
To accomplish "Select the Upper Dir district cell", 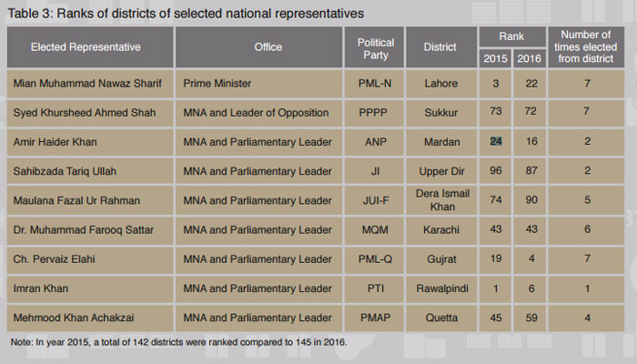I will click(x=441, y=171).
